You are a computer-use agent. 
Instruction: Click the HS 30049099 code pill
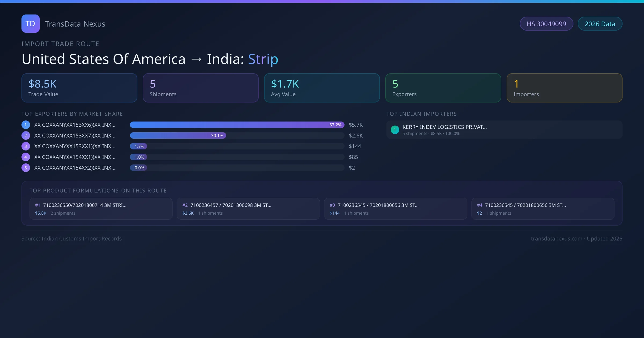coord(546,24)
